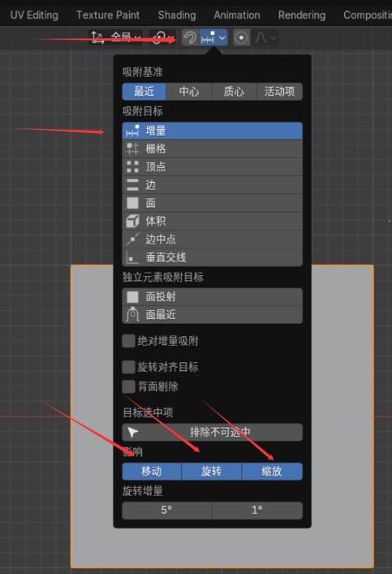Select the 体积 snap target
This screenshot has height=574, width=392.
[213, 221]
